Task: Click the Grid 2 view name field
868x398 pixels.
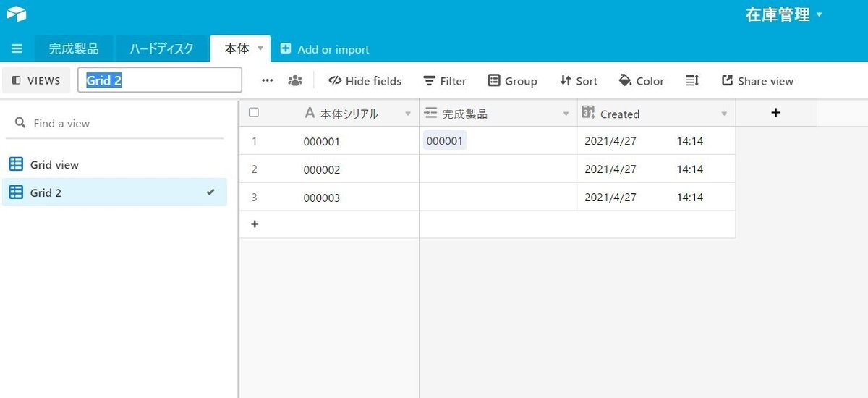Action: 160,80
